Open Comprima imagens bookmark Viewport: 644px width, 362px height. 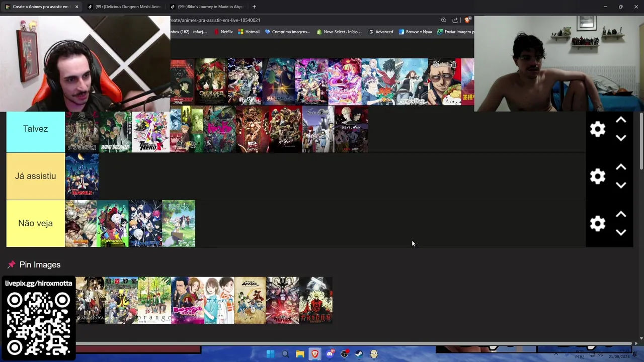point(287,32)
